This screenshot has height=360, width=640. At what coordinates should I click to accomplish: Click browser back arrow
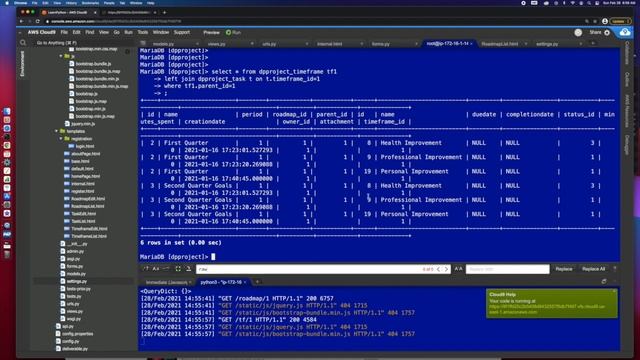pos(22,21)
